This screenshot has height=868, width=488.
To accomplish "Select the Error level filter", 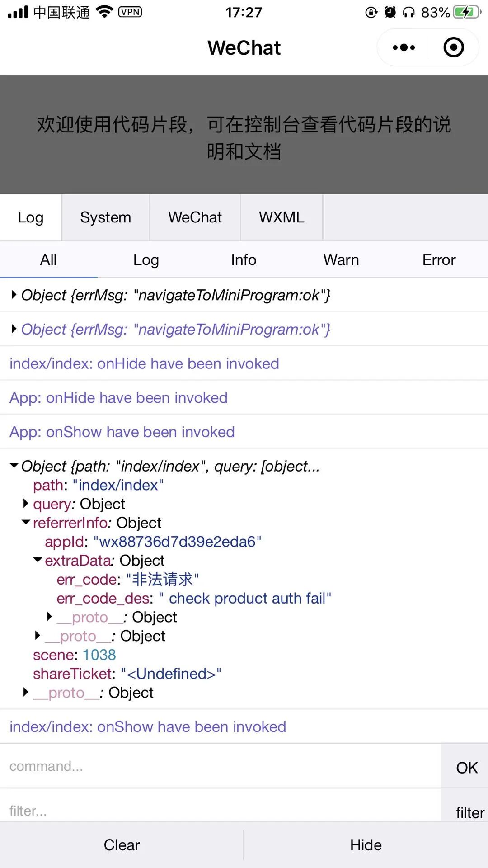I will click(439, 260).
